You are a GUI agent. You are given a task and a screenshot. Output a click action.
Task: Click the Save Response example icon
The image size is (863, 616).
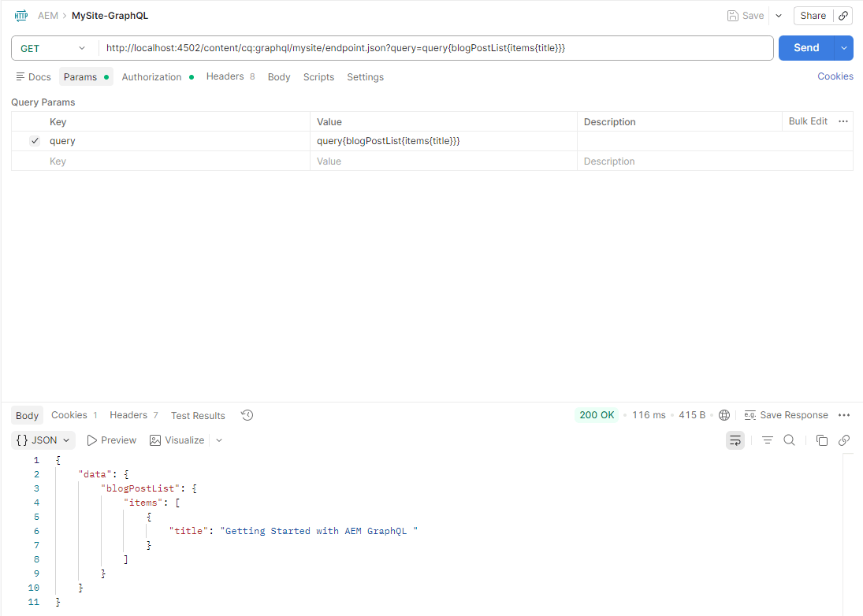tap(750, 415)
